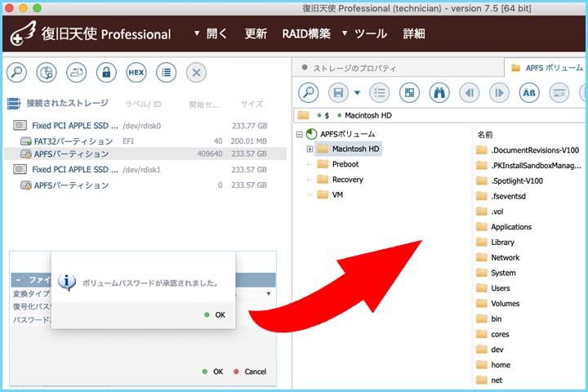This screenshot has height=392, width=588.
Task: Open the RAID構築 menu item
Action: [x=306, y=33]
